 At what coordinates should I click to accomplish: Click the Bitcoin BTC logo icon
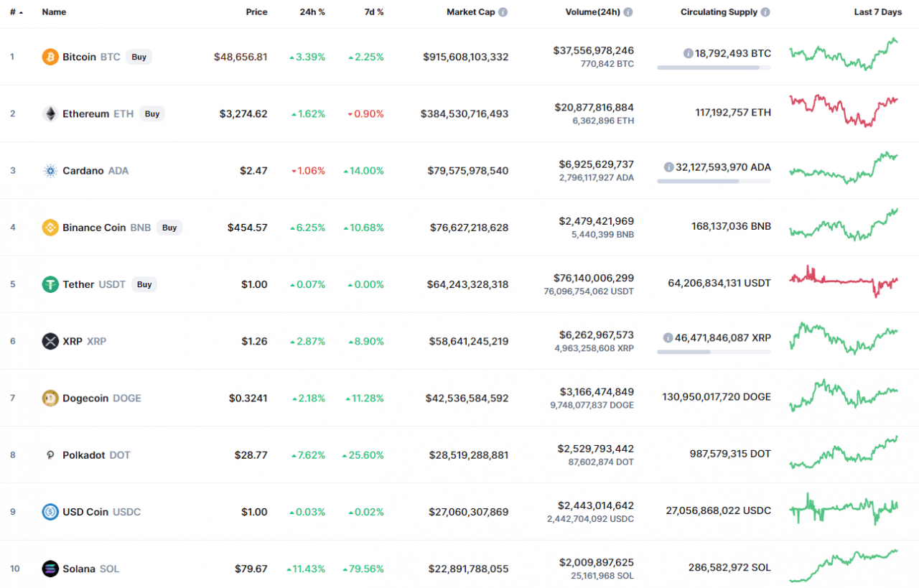coord(50,57)
